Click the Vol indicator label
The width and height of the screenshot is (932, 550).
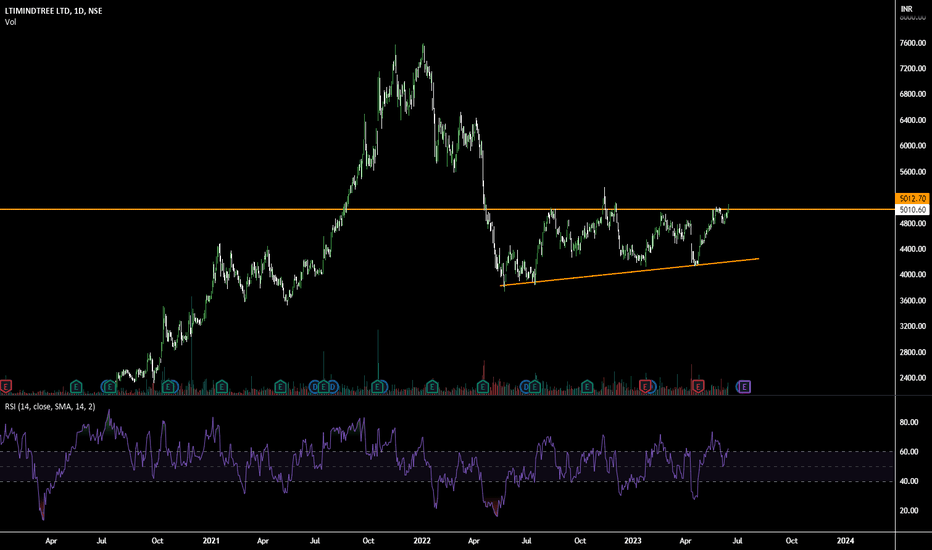coord(10,22)
